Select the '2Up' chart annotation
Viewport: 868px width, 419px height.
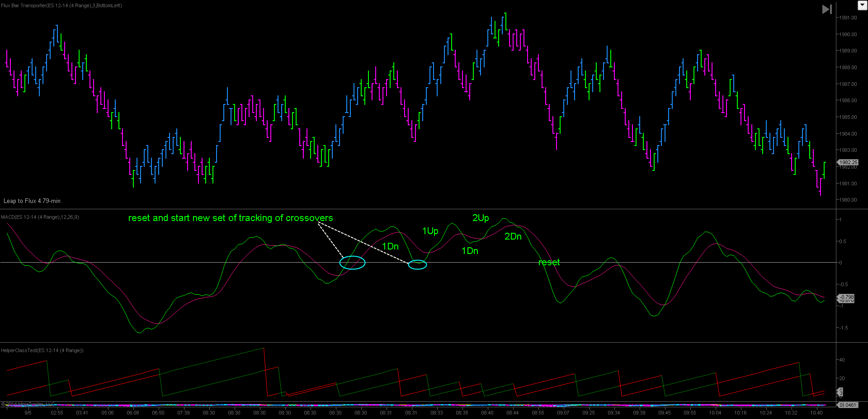481,218
